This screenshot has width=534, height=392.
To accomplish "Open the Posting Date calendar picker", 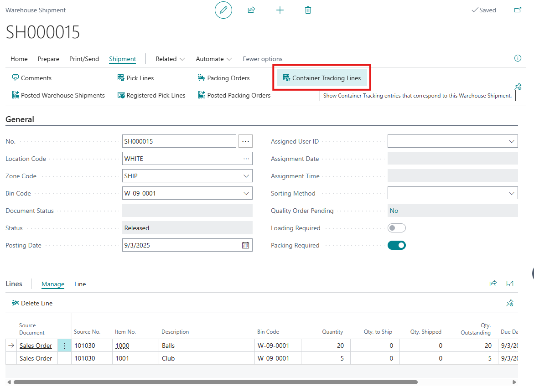I will (245, 245).
